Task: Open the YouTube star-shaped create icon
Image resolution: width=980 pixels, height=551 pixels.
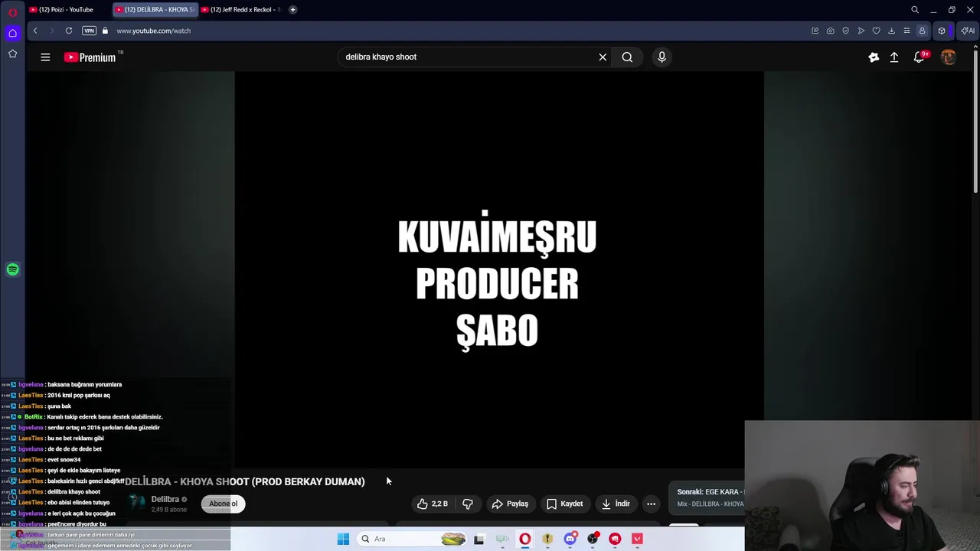Action: tap(874, 57)
